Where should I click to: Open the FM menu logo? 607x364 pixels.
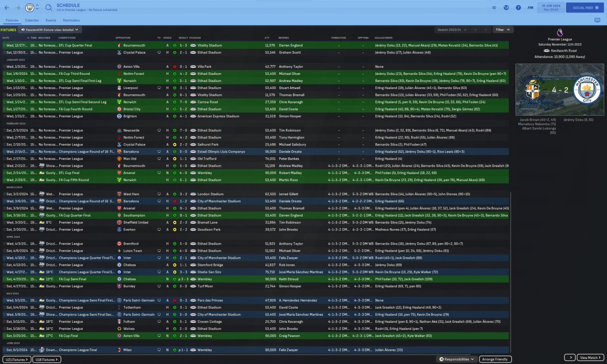coord(530,8)
